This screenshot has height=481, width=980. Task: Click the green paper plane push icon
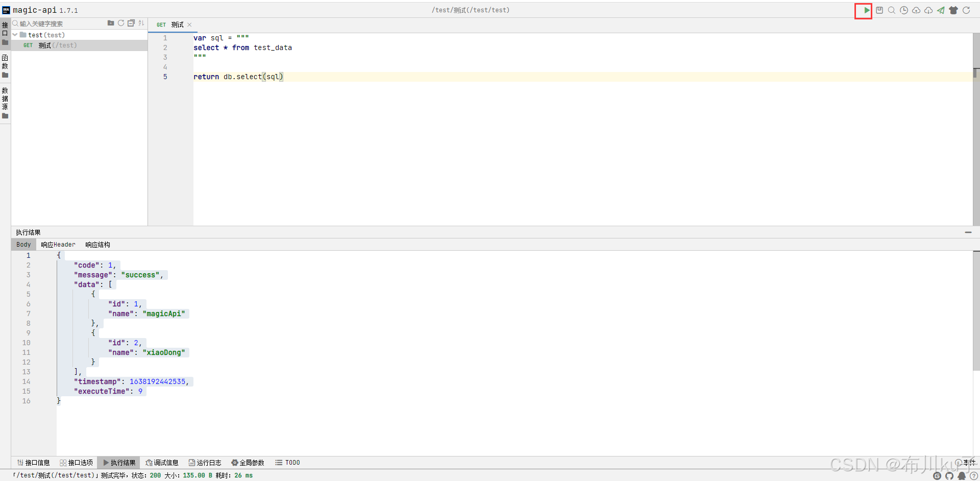coord(941,10)
